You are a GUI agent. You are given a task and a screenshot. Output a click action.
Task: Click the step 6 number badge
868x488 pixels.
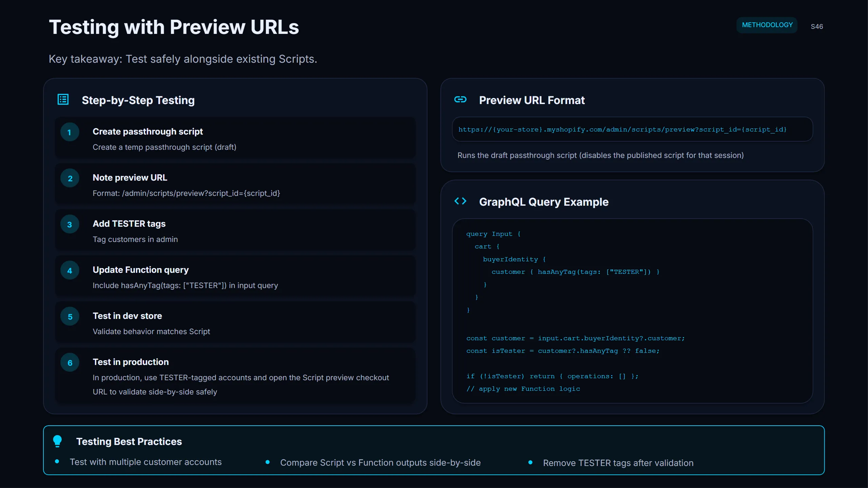pyautogui.click(x=70, y=363)
